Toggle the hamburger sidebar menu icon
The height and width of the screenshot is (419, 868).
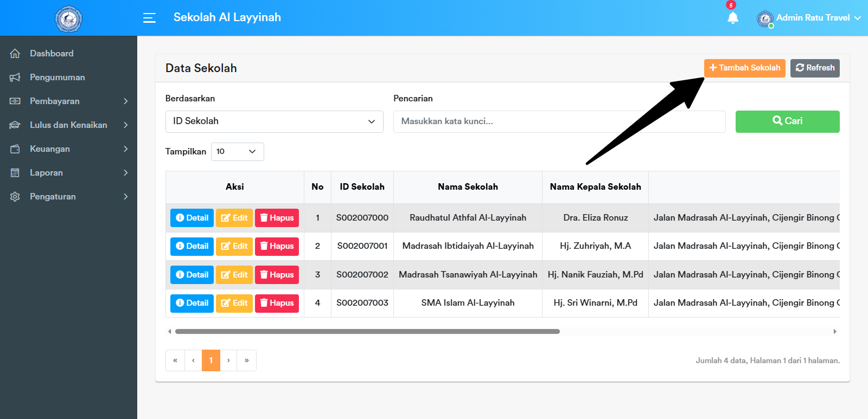click(149, 18)
